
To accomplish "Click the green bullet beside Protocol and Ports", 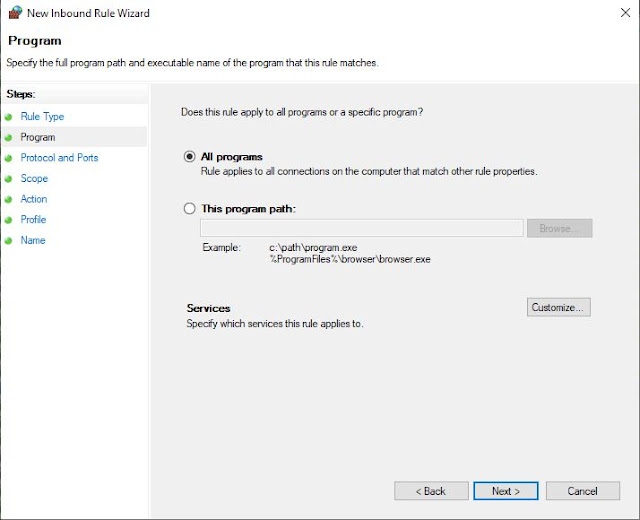I will pos(9,158).
